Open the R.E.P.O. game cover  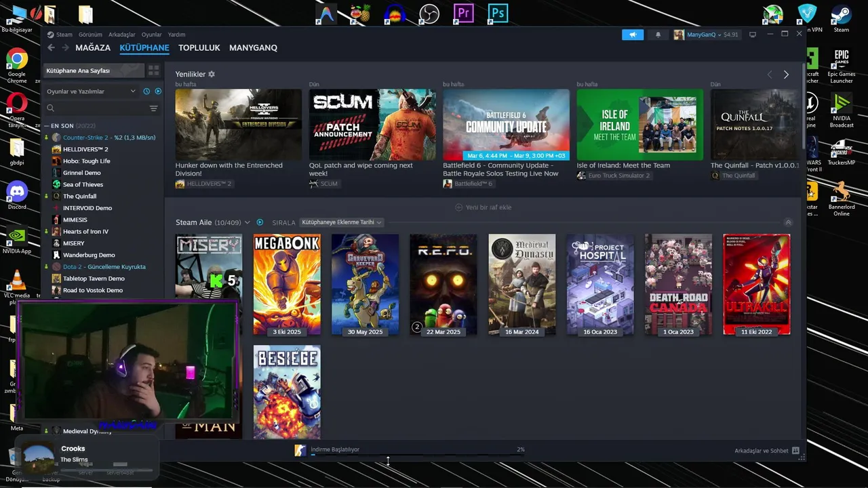pyautogui.click(x=443, y=285)
